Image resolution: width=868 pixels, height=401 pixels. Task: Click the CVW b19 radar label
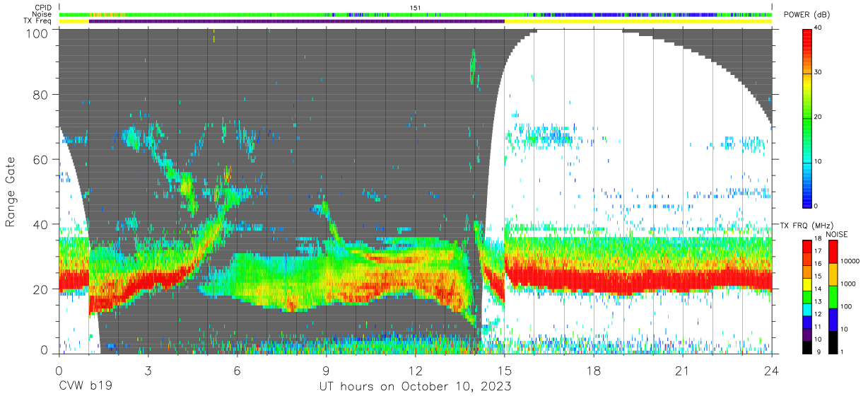[x=84, y=387]
